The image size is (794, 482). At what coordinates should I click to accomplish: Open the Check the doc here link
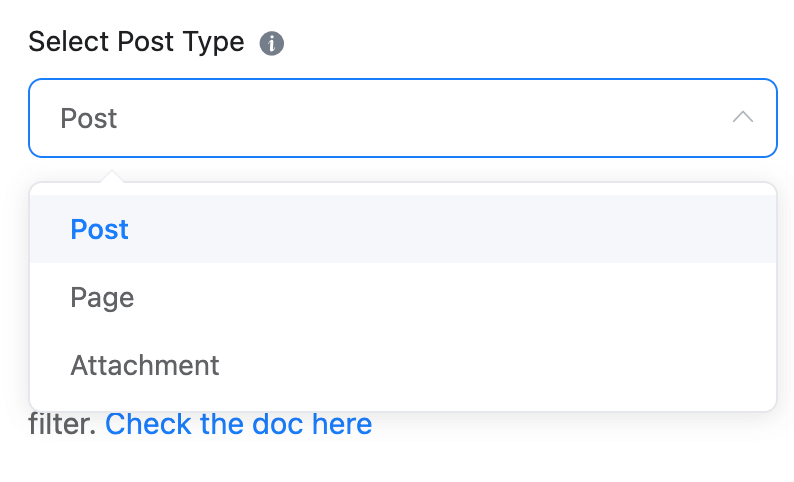(238, 424)
